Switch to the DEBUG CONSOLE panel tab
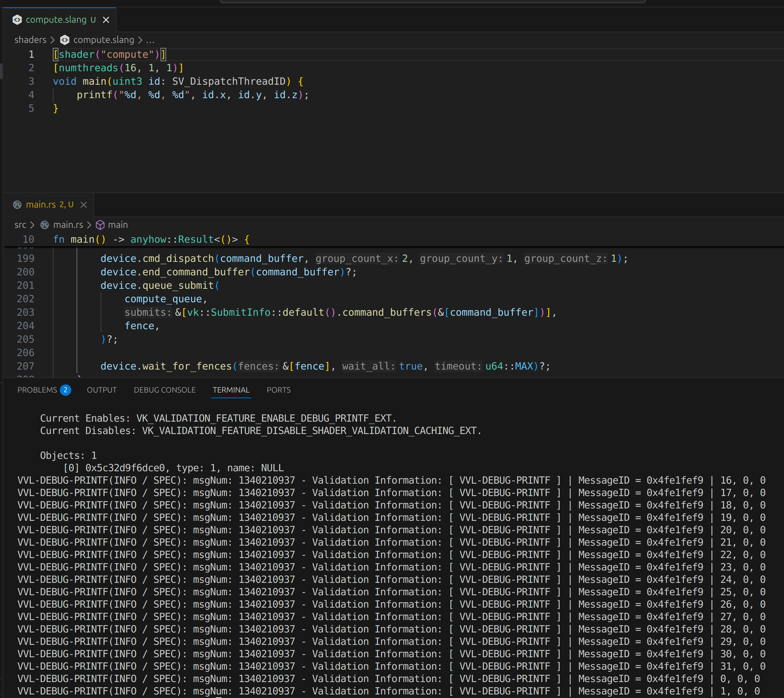Viewport: 784px width, 698px height. [x=164, y=390]
